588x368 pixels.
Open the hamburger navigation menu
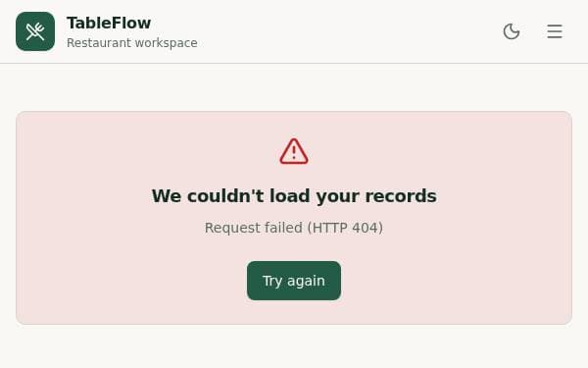point(555,31)
